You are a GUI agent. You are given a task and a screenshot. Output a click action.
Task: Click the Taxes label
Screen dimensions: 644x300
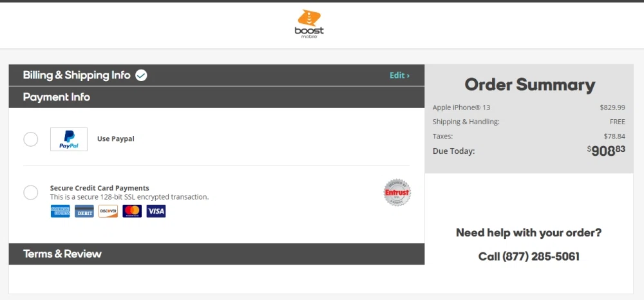coord(443,136)
